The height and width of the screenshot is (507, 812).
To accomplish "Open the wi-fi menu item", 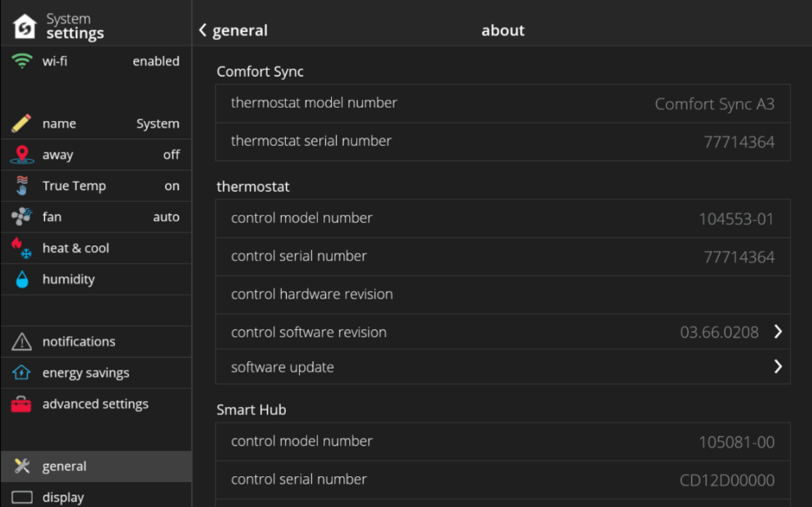I will (x=97, y=61).
